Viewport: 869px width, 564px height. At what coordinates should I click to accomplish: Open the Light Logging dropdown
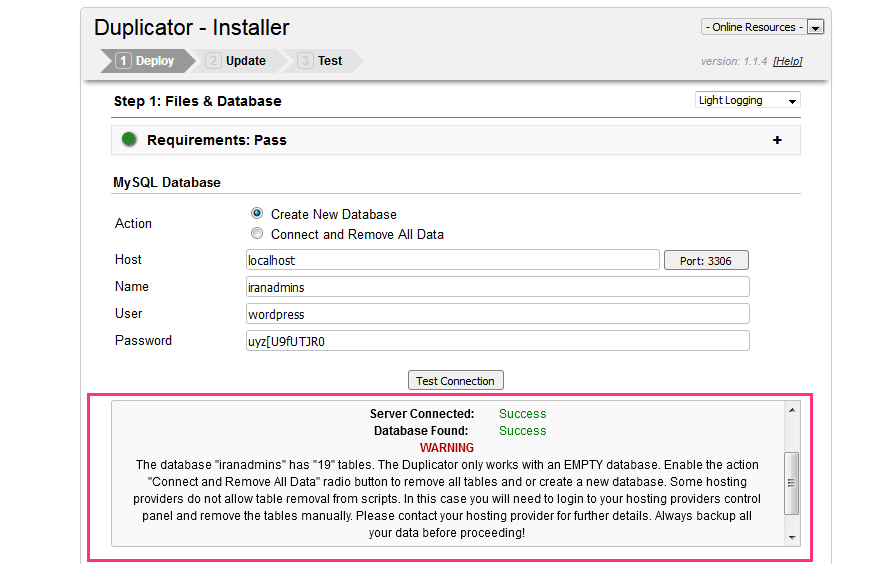747,100
